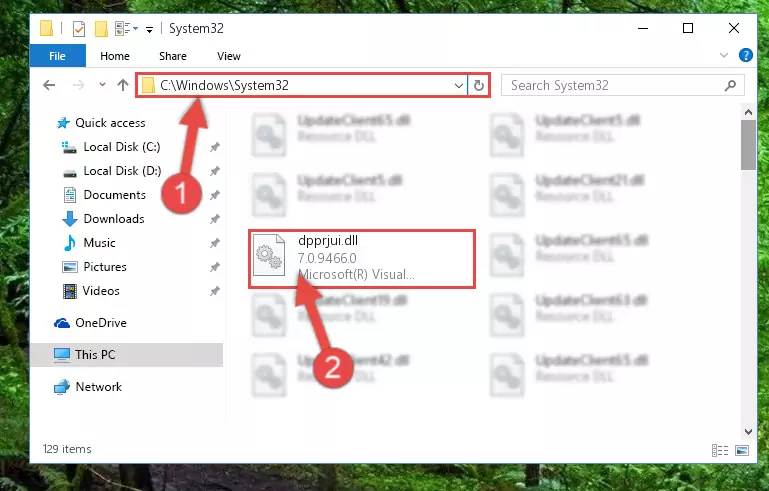
Task: Click the pin icon next to Downloads
Action: [214, 219]
